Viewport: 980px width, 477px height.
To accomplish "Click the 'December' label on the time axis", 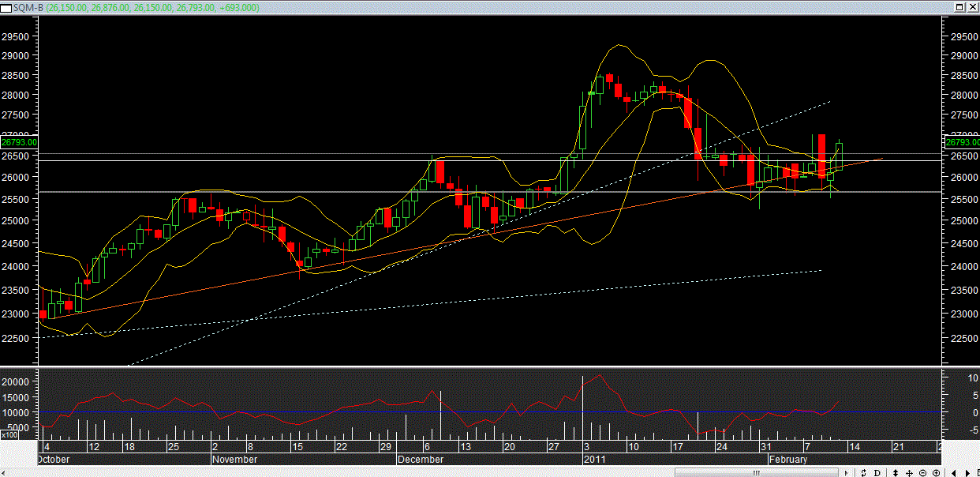I will tap(422, 459).
